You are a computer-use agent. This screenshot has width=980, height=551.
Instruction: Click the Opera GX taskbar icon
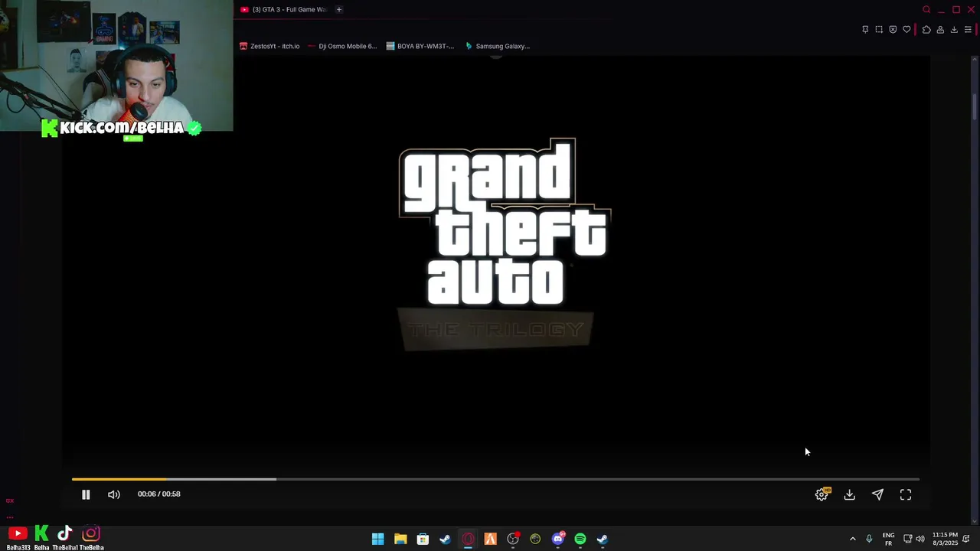468,540
